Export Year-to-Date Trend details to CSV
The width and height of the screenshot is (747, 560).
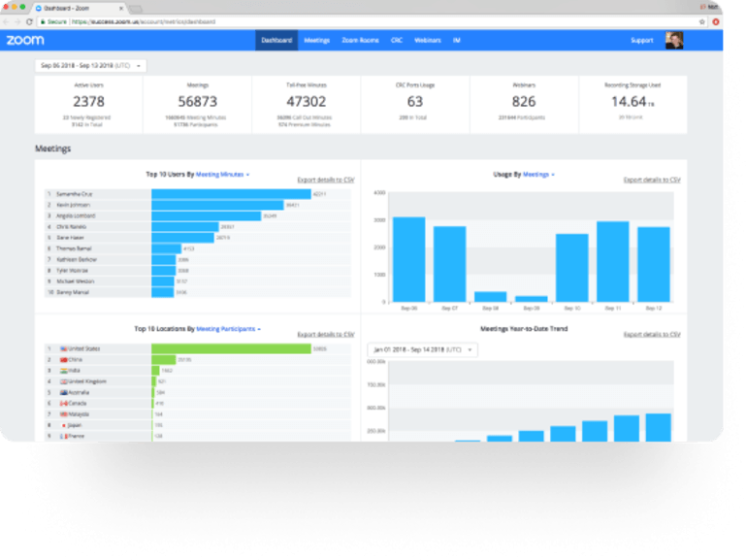652,334
